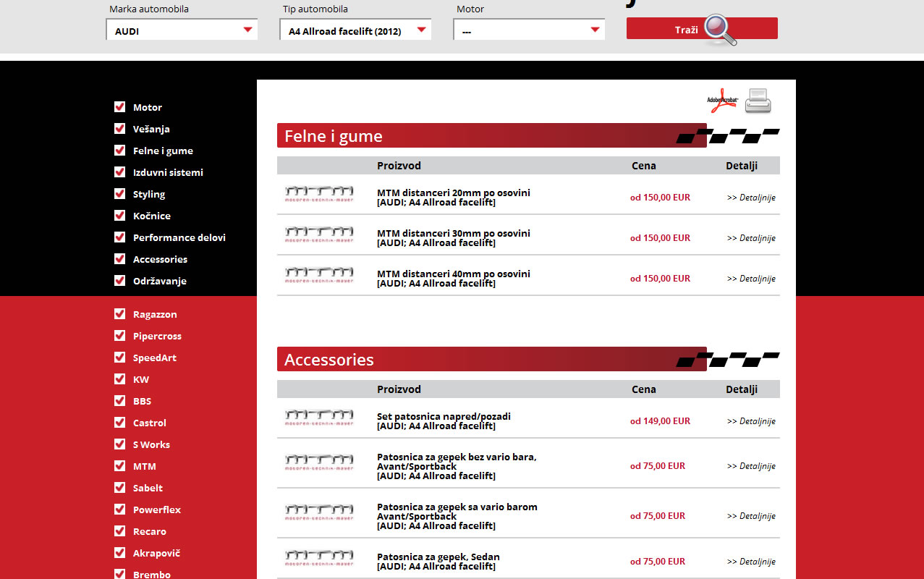This screenshot has height=579, width=924.
Task: Open the Tip automobila dropdown
Action: tap(355, 30)
